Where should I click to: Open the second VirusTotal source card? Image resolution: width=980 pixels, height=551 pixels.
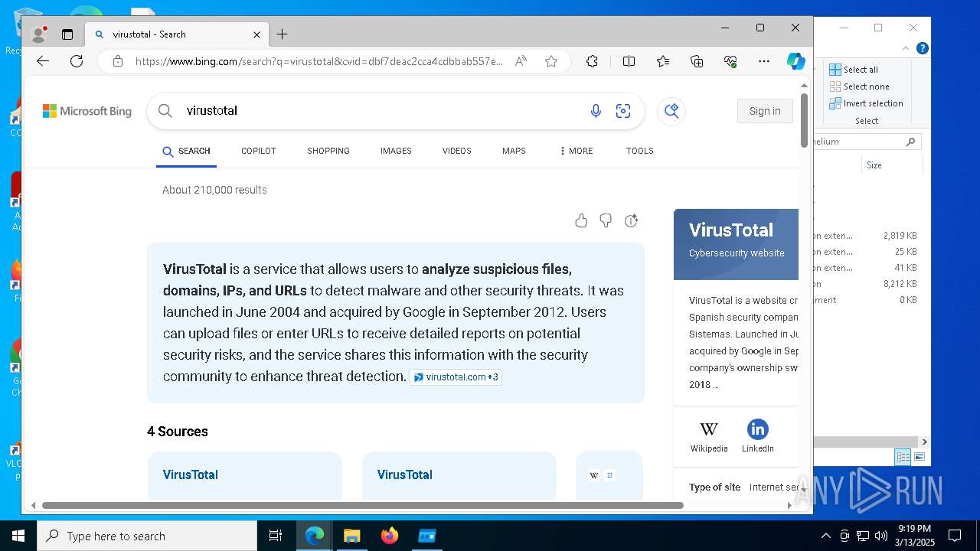pyautogui.click(x=459, y=475)
